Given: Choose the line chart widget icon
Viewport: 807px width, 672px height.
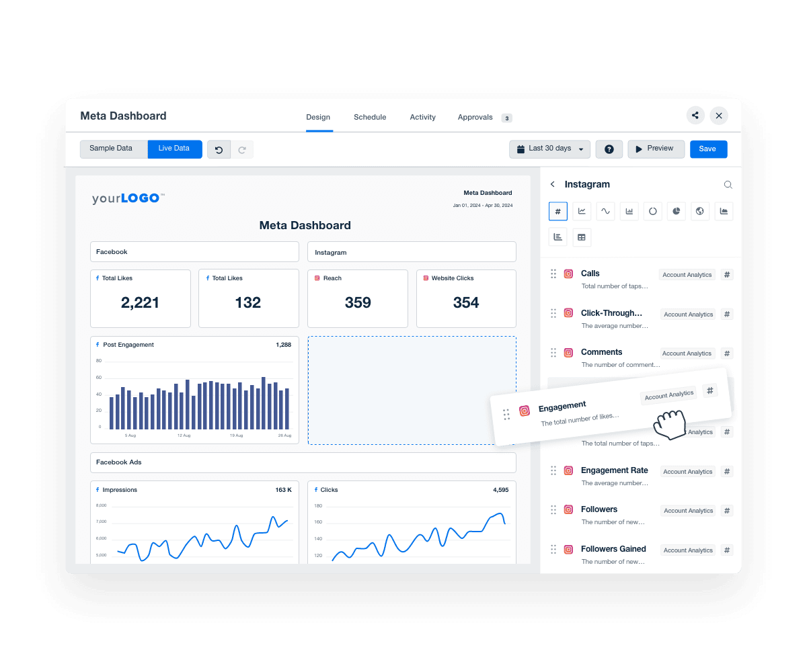Looking at the screenshot, I should (x=582, y=211).
